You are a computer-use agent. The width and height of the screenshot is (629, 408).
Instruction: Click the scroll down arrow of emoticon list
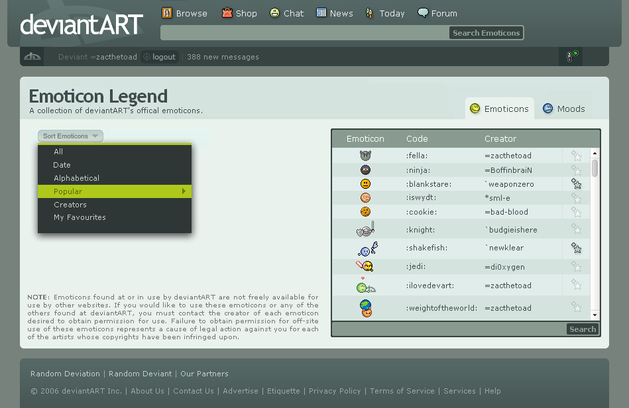pyautogui.click(x=595, y=315)
